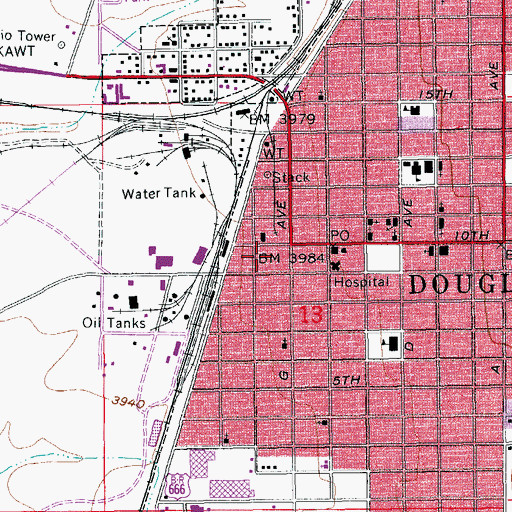This screenshot has width=512, height=512.
Task: Click the hospital cross symbol
Action: tap(335, 266)
